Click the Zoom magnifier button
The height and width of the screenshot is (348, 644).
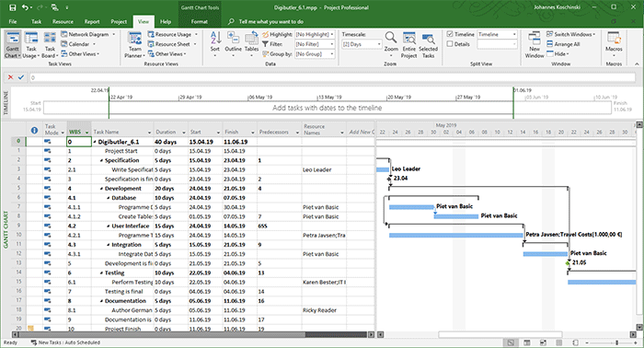(391, 43)
